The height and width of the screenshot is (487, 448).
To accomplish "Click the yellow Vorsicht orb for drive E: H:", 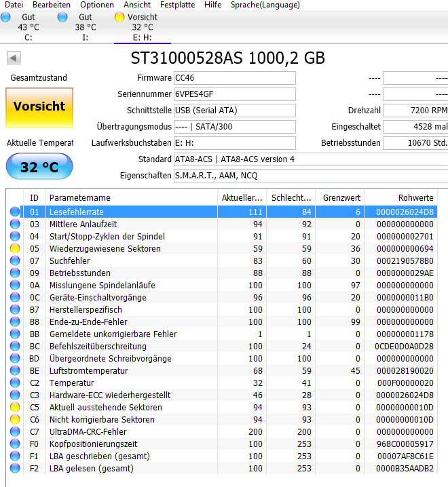I will click(x=119, y=17).
